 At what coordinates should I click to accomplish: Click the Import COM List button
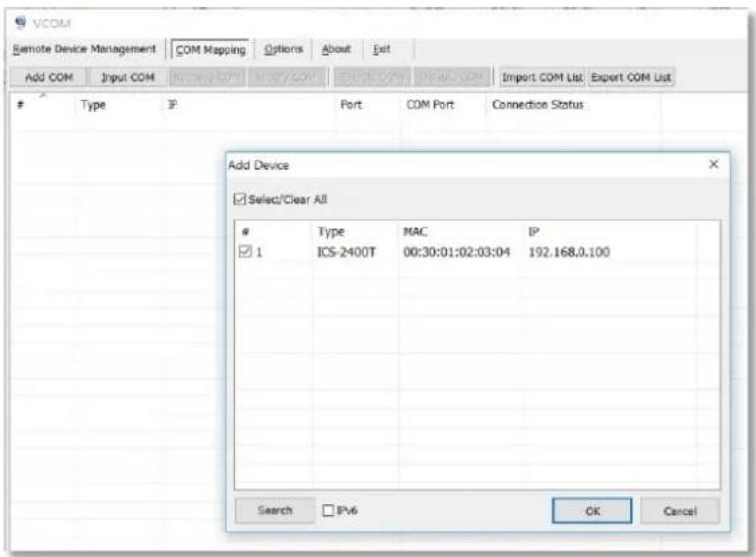(542, 77)
